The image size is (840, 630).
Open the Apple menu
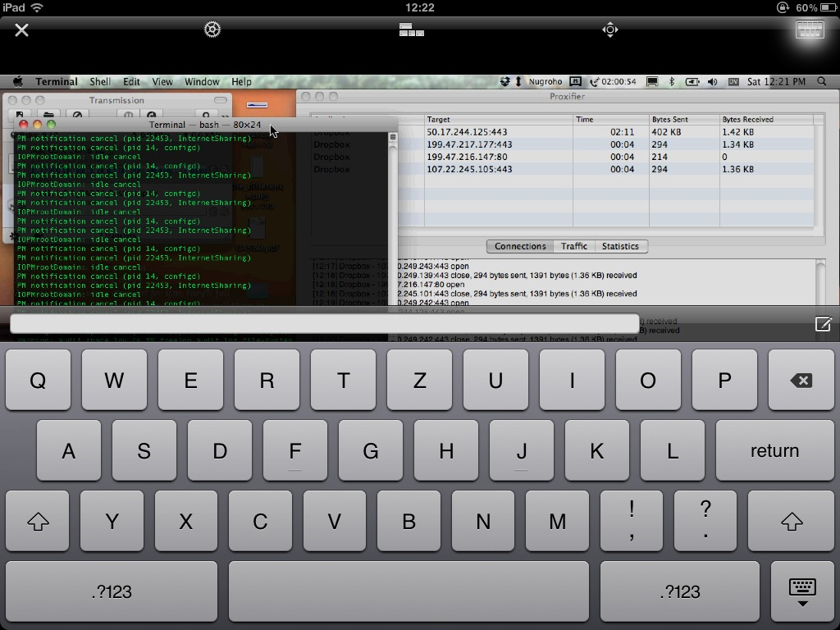click(18, 81)
